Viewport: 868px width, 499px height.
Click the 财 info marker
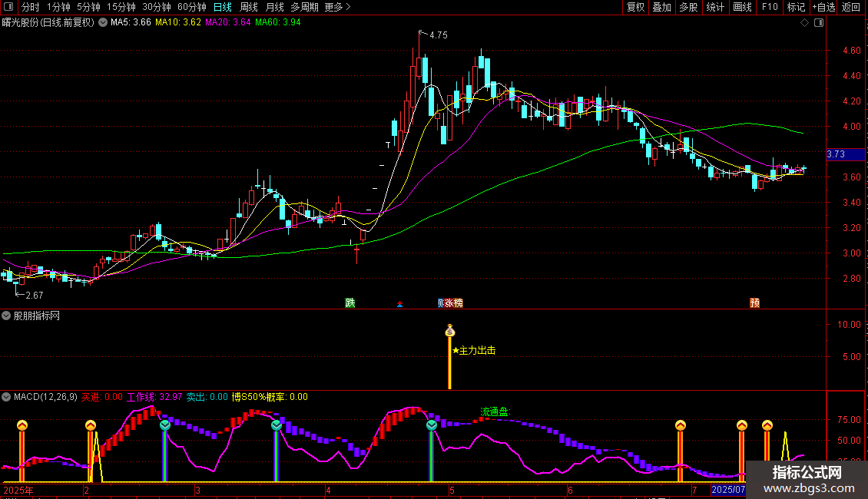click(441, 302)
